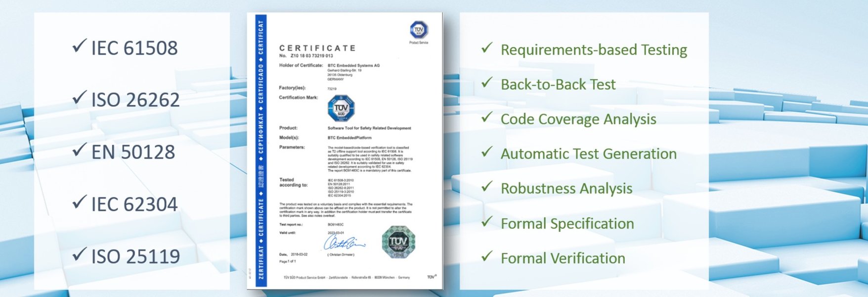Open Code Coverage Analysis feature
Screen dimensions: 868x297
pyautogui.click(x=578, y=119)
